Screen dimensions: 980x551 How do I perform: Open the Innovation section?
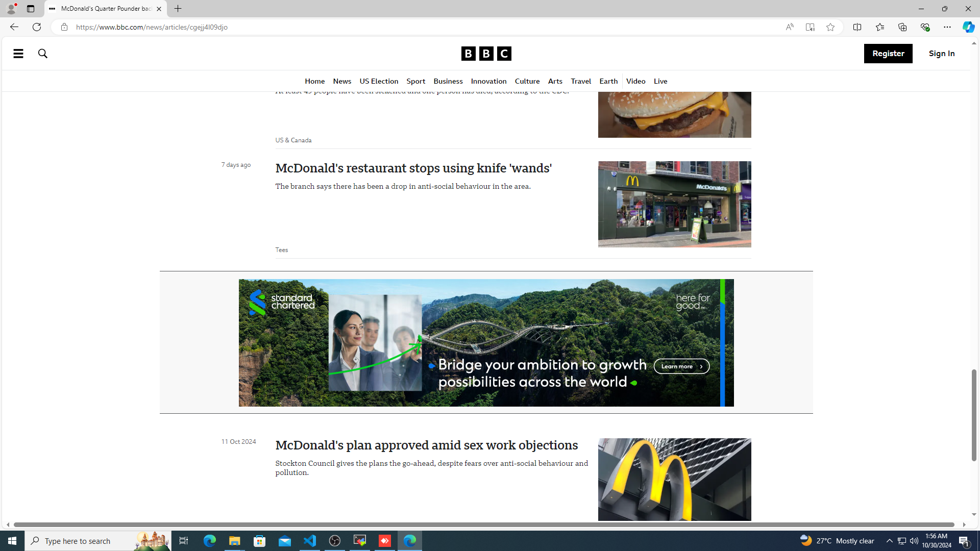coord(488,81)
